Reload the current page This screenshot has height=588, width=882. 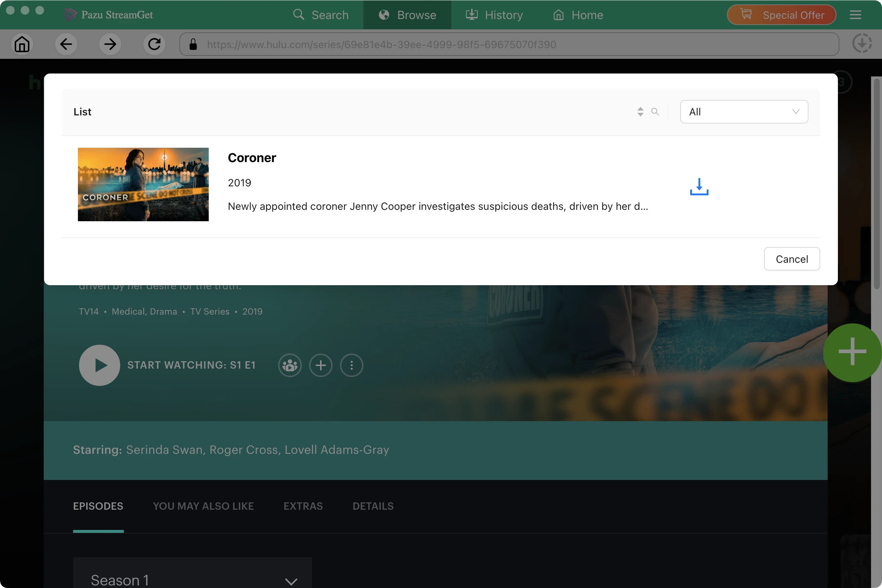pos(154,44)
